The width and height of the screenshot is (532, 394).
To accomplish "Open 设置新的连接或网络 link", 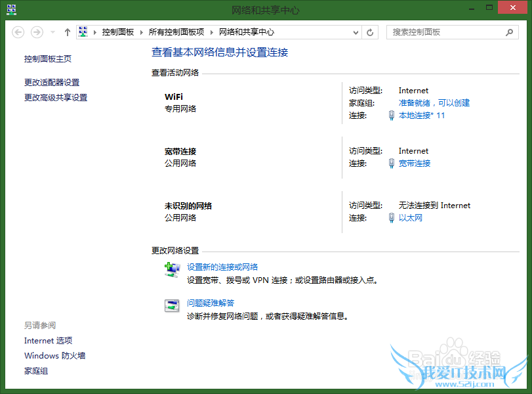I will [x=222, y=267].
